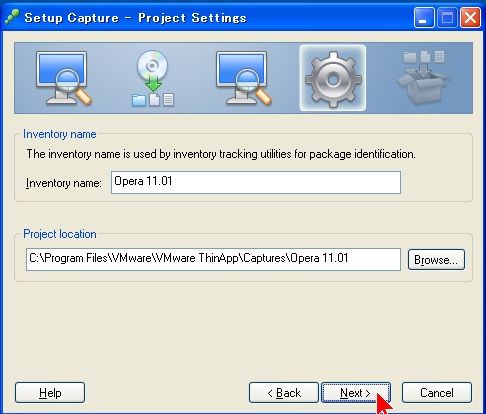Click in the Inventory name text field
Screen dimensions: 486x414
pos(256,182)
